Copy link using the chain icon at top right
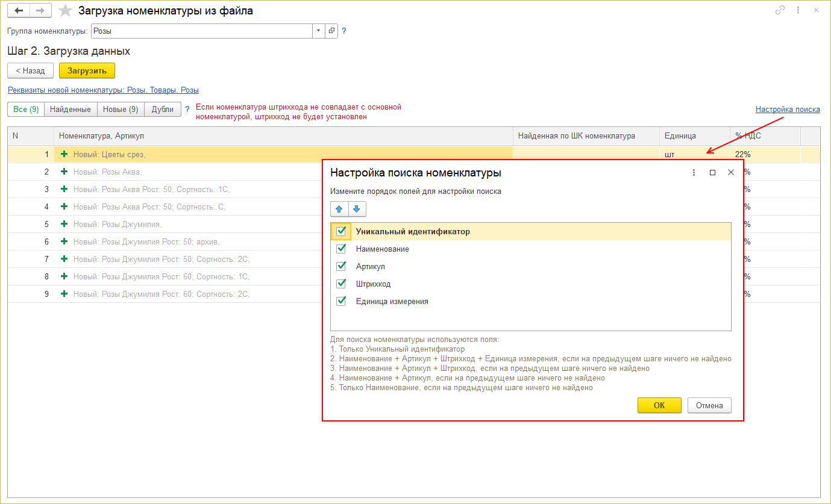The height and width of the screenshot is (504, 831). 780,10
